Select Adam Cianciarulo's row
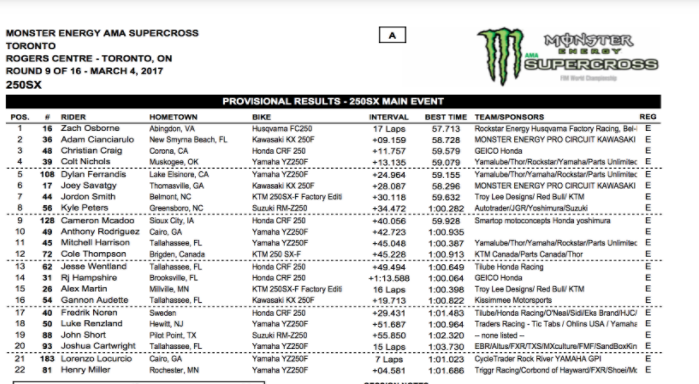The width and height of the screenshot is (699, 384). (x=333, y=140)
